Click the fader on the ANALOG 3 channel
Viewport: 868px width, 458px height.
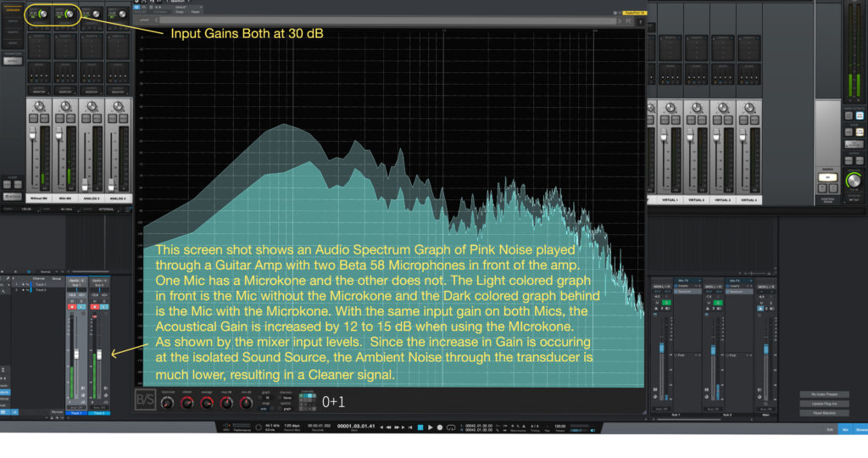pos(85,184)
